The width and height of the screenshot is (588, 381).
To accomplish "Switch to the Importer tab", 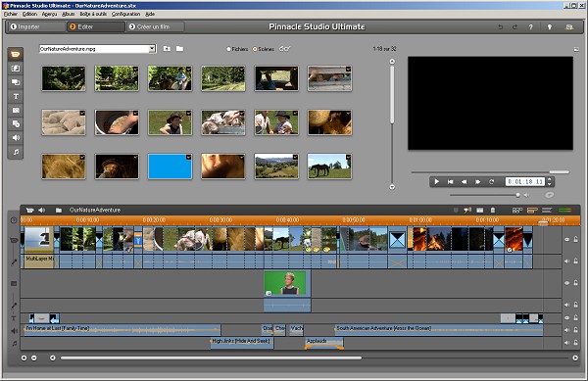I will coord(36,27).
